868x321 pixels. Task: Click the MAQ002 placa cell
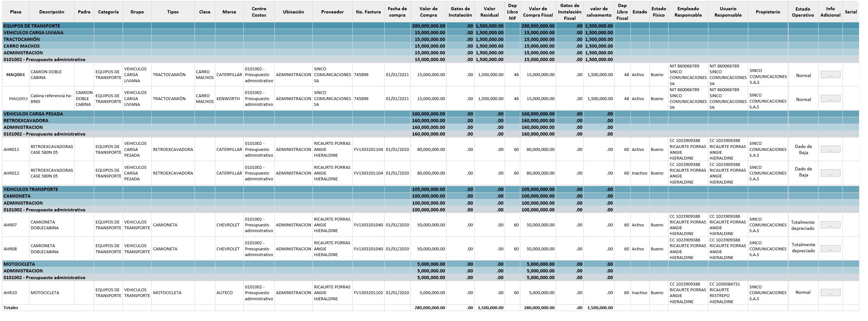(16, 99)
